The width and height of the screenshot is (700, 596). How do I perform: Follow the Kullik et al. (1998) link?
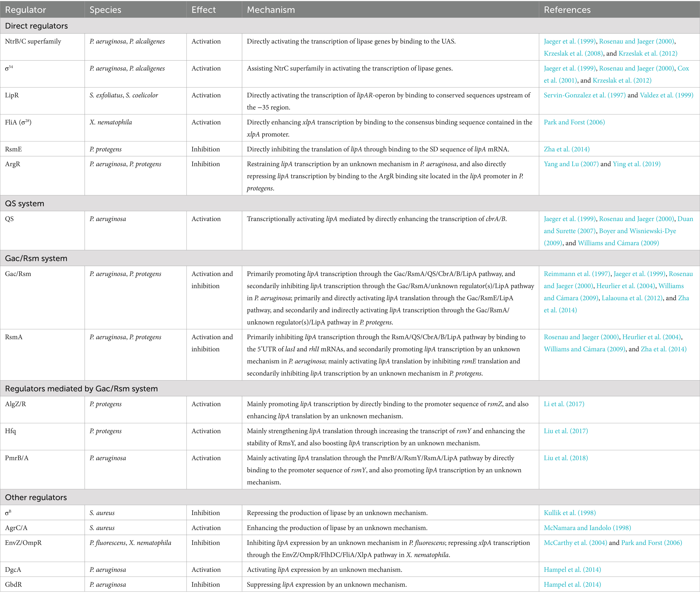[x=570, y=513]
